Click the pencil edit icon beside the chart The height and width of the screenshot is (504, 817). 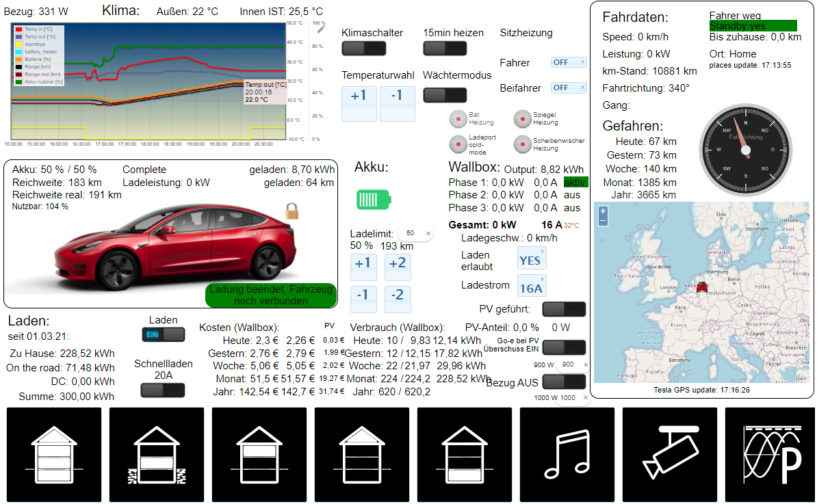pos(321,29)
